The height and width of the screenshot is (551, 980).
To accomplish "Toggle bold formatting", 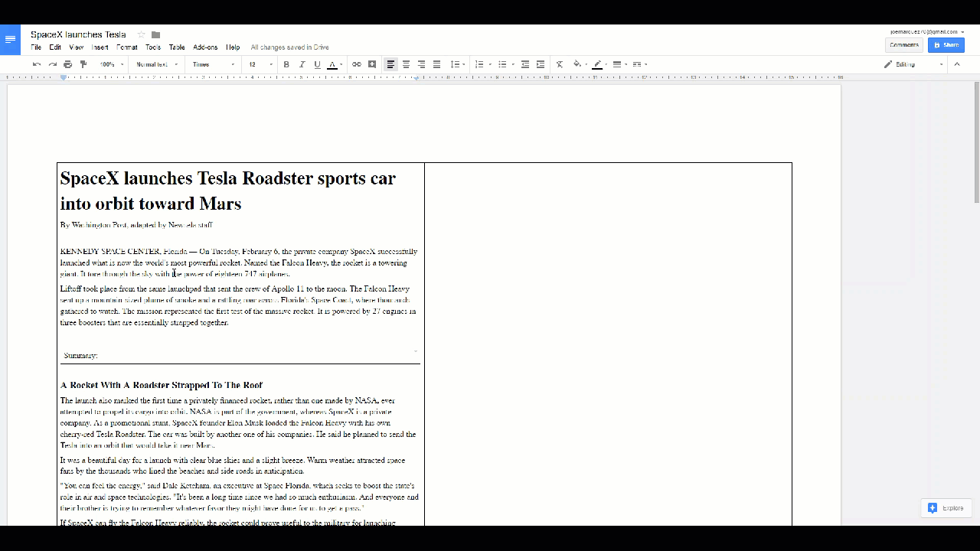I will (x=286, y=64).
